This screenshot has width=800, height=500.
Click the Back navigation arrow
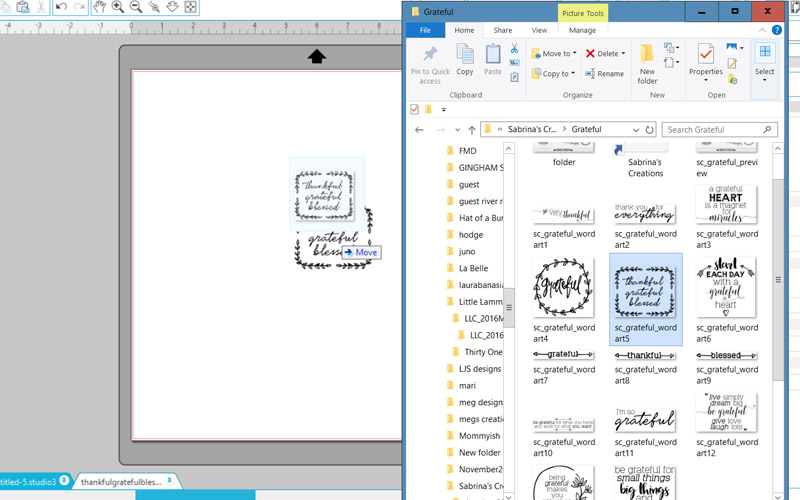point(419,130)
